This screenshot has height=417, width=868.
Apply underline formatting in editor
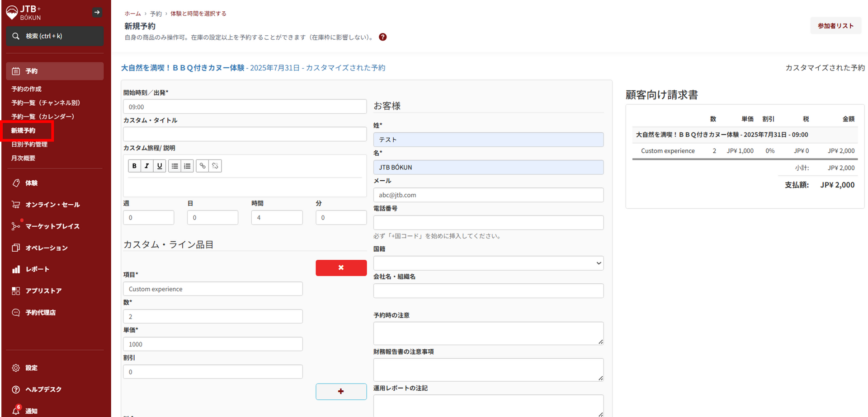coord(160,166)
